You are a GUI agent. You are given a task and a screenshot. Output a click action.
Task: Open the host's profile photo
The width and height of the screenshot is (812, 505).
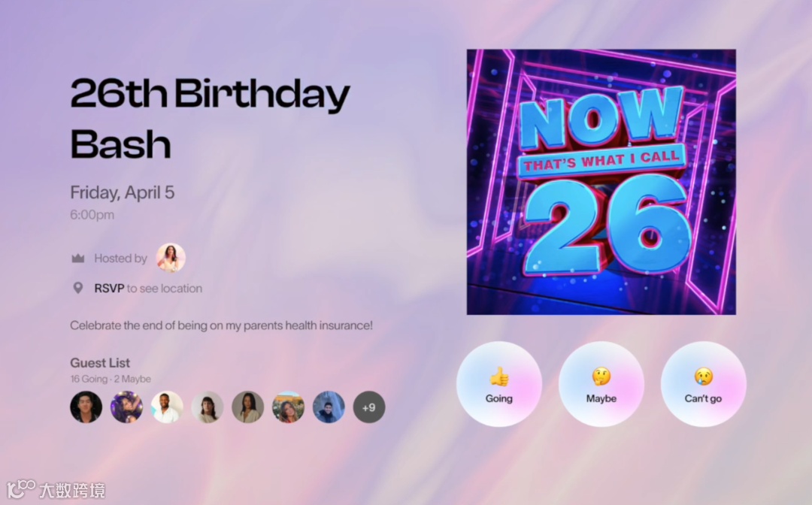click(x=171, y=258)
